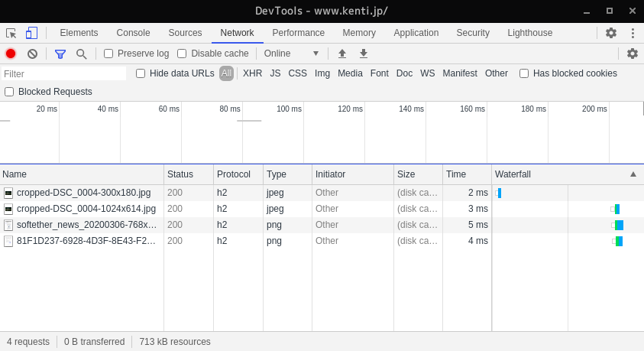Screen dimensions: 644x351
Task: Sort by Time column header
Action: tap(467, 174)
